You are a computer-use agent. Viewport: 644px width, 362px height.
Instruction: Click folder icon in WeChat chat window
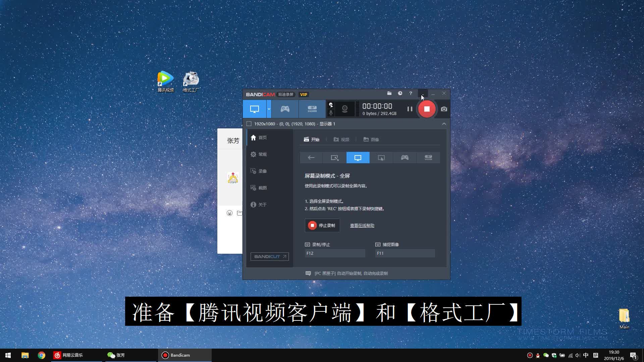point(239,213)
